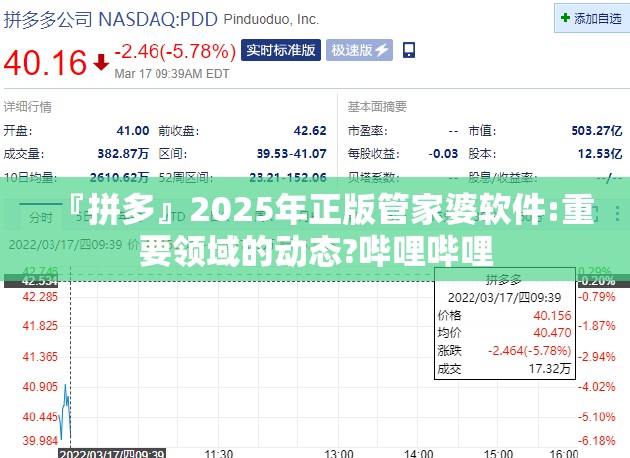Click the 添加自选 add-to-watchlist button
630x458 pixels.
tap(592, 18)
